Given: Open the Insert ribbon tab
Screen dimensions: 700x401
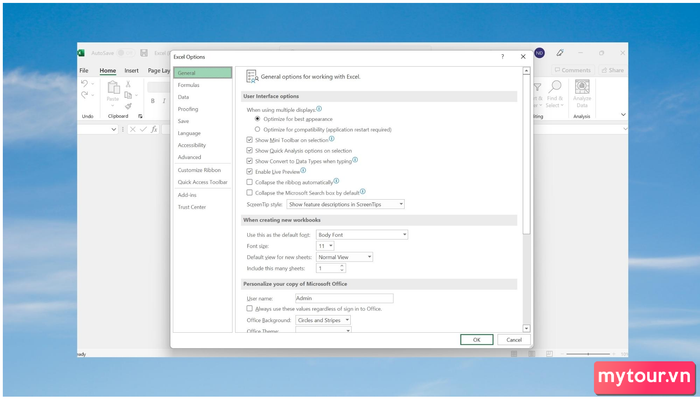Looking at the screenshot, I should pos(131,71).
